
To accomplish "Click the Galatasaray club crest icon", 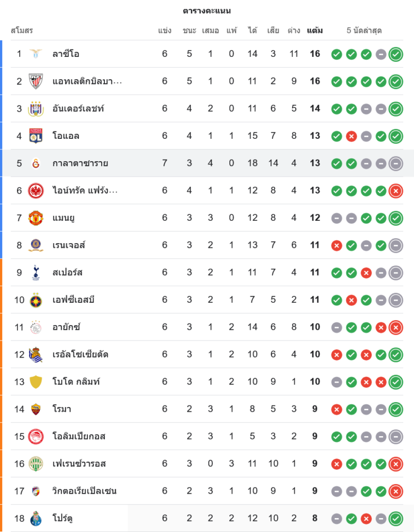I will tap(36, 163).
